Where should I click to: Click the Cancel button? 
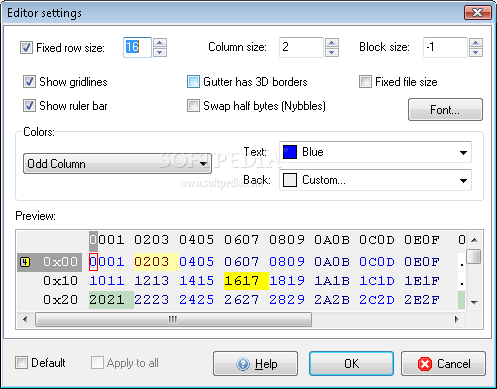click(x=443, y=364)
